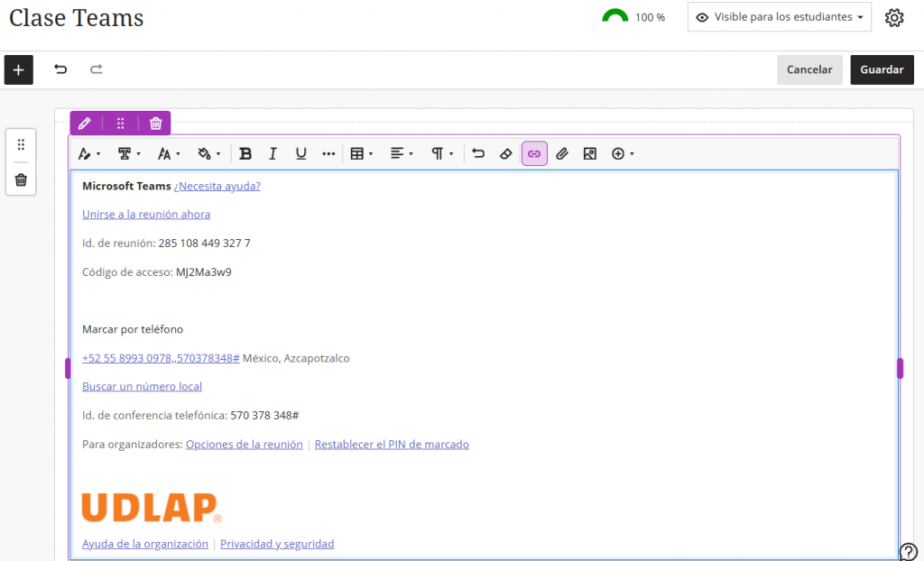Image resolution: width=924 pixels, height=561 pixels.
Task: Show more formatting options ellipsis
Action: click(328, 154)
